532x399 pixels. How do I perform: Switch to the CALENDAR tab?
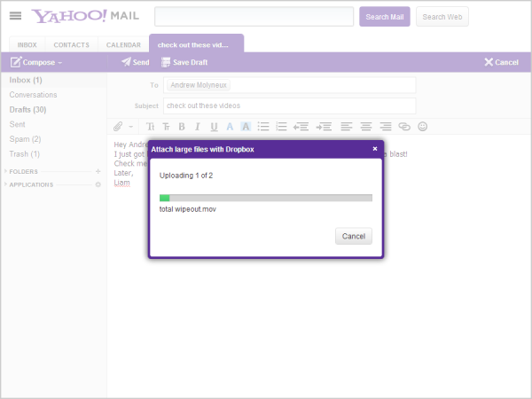pos(123,45)
